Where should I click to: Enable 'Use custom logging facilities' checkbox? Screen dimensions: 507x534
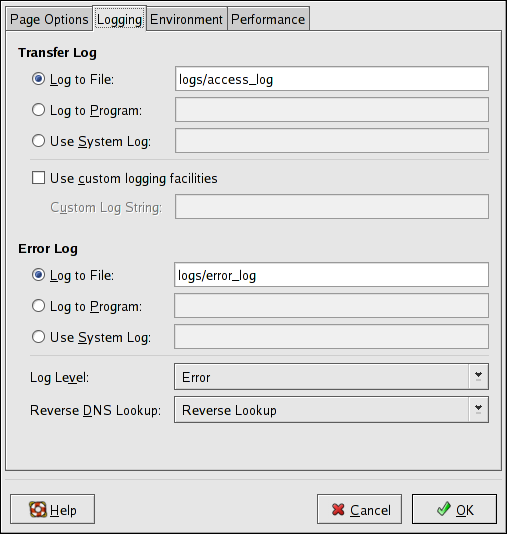[x=38, y=178]
